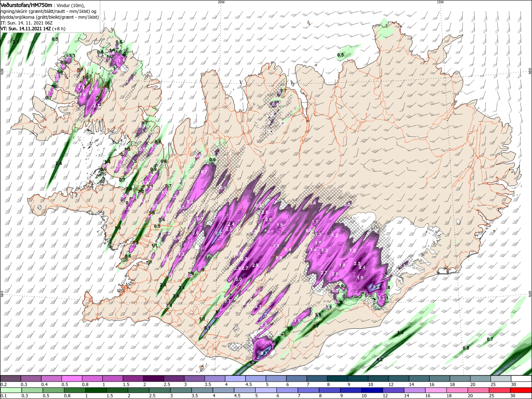532x399 pixels.
Task: Pick lower legend swatch between 2.5 and 3
Action: 159,390
